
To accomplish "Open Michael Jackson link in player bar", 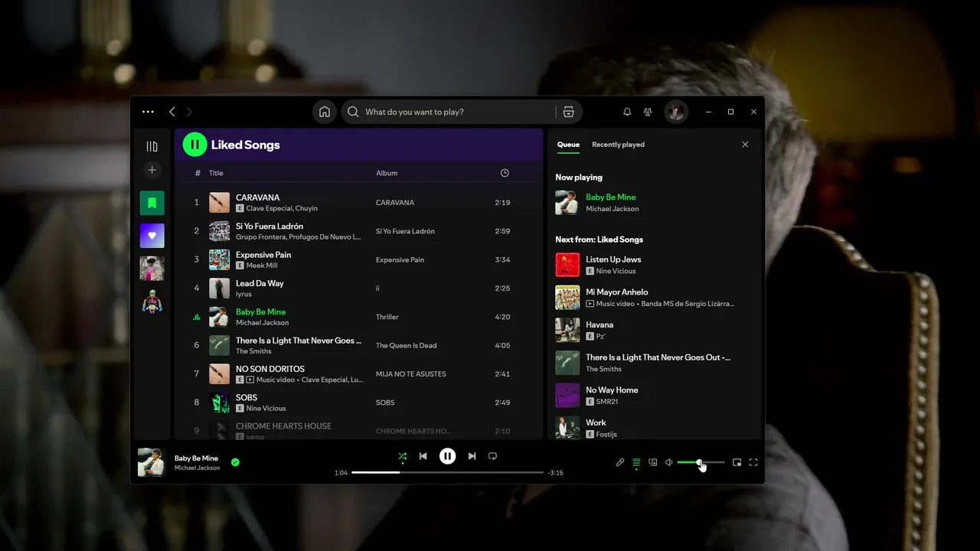I will point(197,468).
